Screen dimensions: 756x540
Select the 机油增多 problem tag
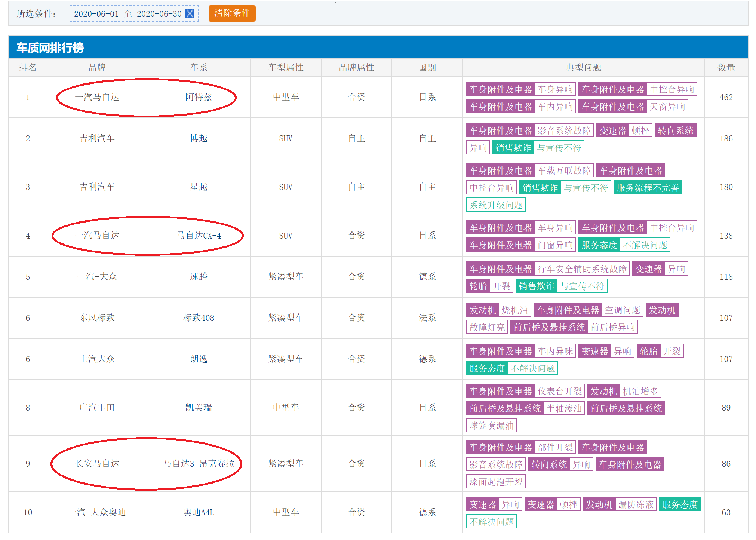[x=640, y=391]
